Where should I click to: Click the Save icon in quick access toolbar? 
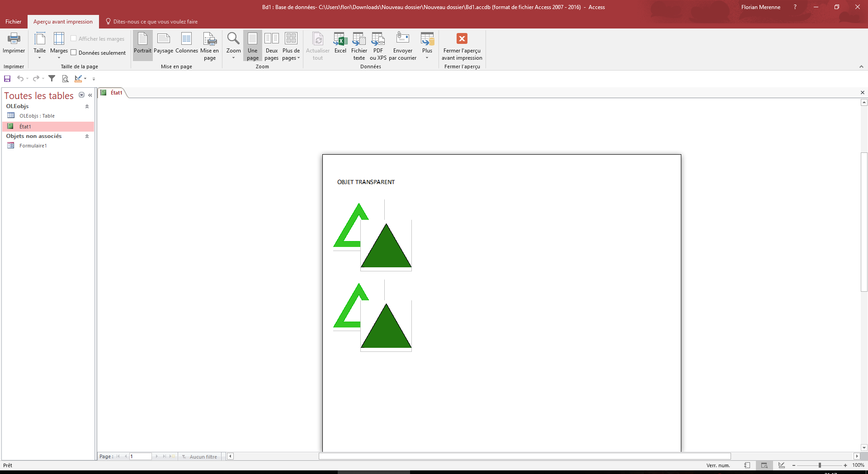click(x=7, y=79)
